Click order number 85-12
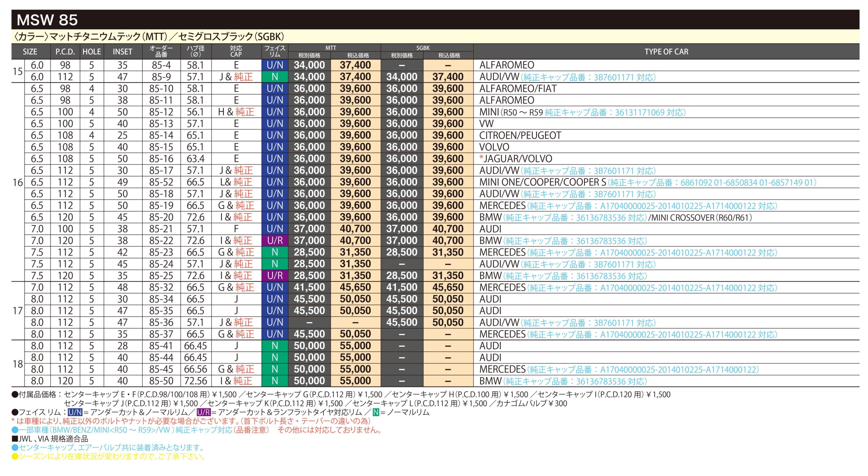 click(x=161, y=112)
